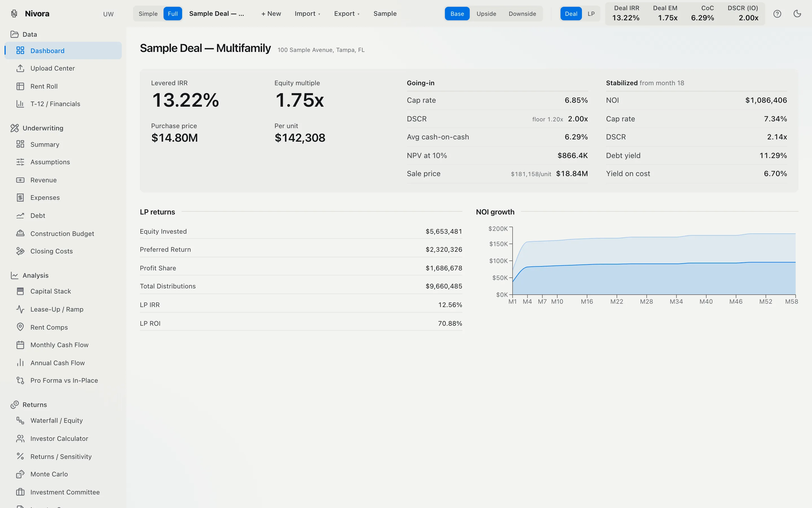Click the Lease-Up / Ramp pulse icon

pyautogui.click(x=20, y=309)
